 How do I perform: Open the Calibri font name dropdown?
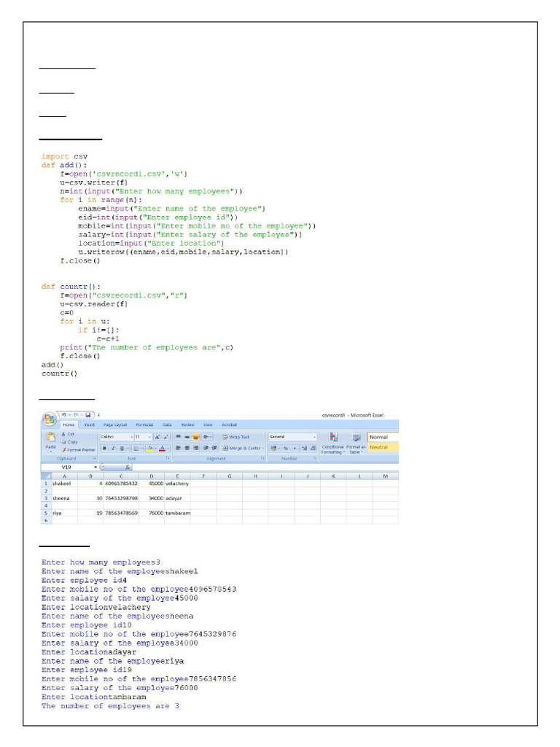130,437
